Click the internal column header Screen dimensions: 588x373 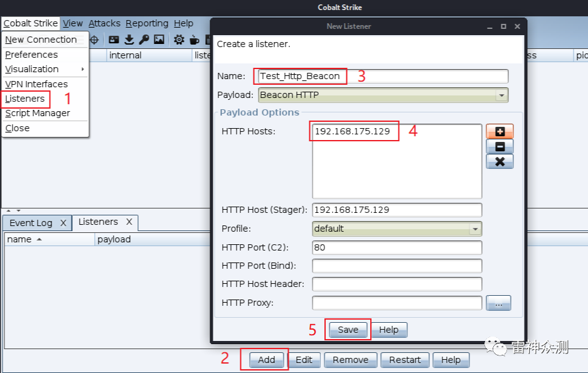point(149,55)
